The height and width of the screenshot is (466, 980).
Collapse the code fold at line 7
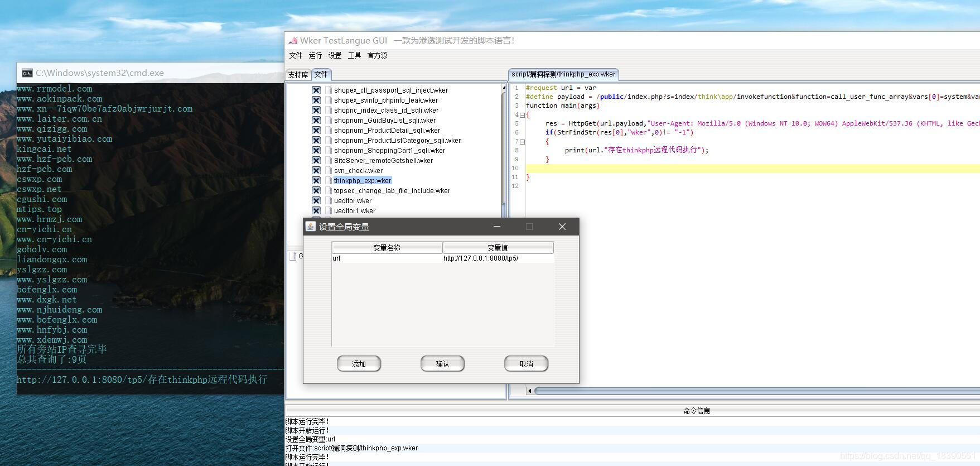[x=522, y=142]
